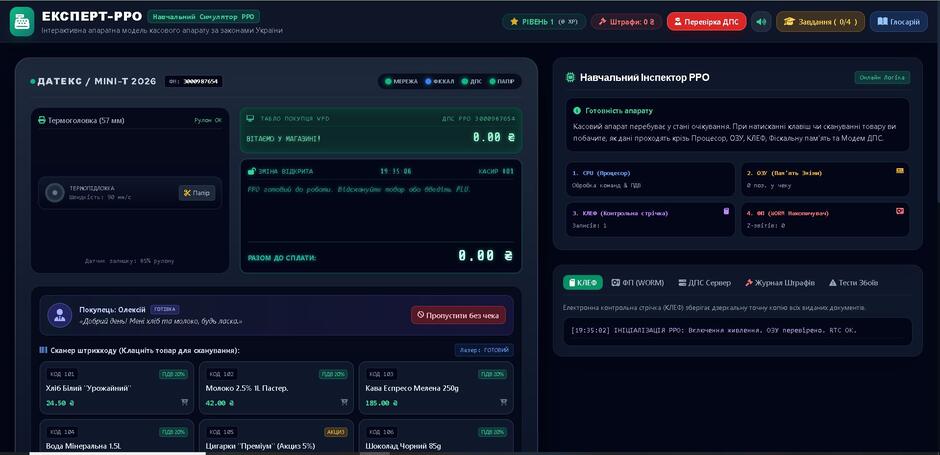
Task: Click the ГОТІВКА payment badge beside Олексій
Action: 164,309
